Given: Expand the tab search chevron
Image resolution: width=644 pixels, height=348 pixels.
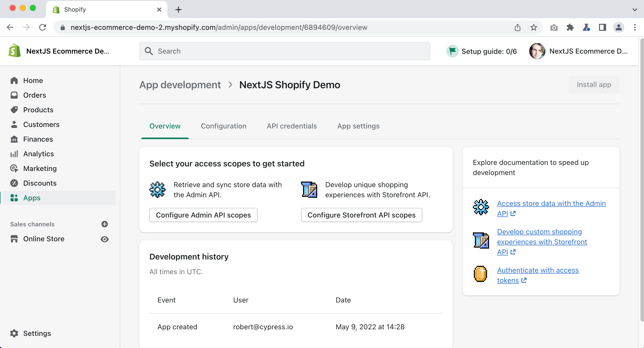Looking at the screenshot, I should [x=635, y=10].
